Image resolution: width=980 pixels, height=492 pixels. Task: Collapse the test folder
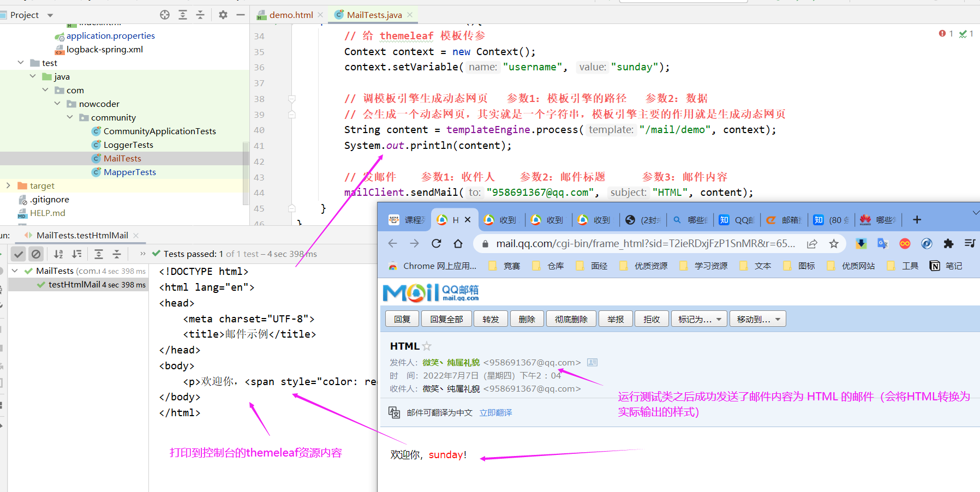[21, 63]
